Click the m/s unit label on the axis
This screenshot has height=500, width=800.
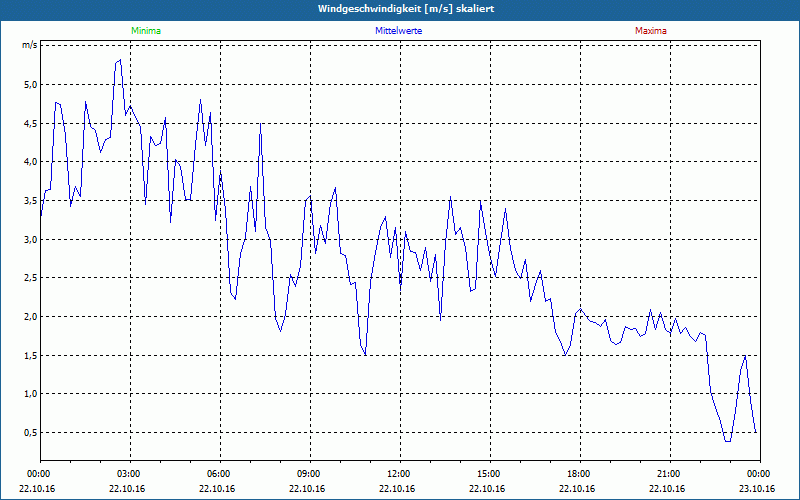coord(30,45)
